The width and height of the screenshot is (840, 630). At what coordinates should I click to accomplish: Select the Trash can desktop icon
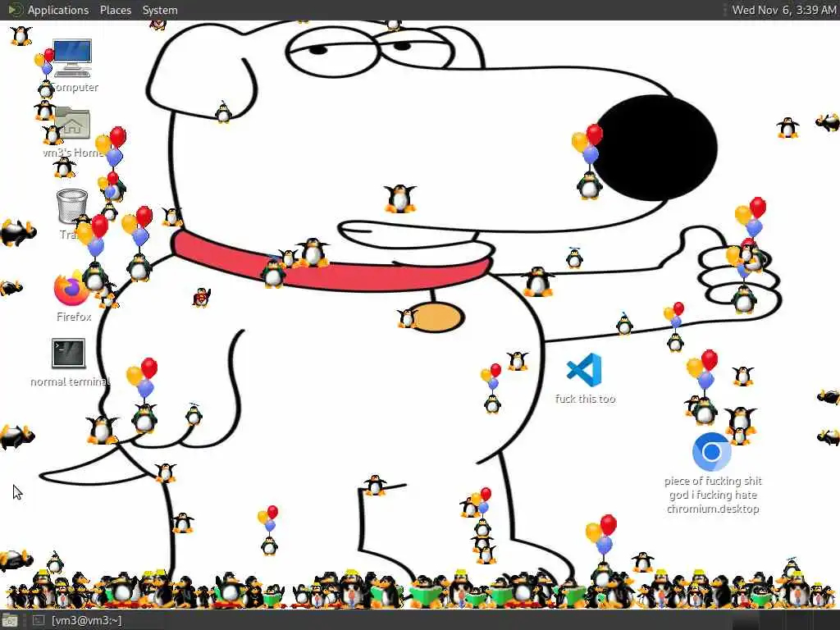pyautogui.click(x=72, y=206)
